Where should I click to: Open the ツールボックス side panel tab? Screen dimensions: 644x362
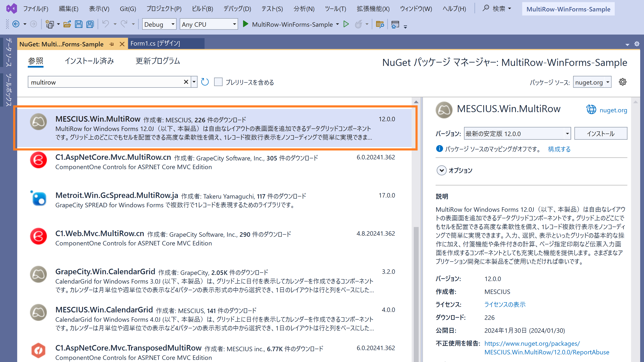[x=9, y=90]
